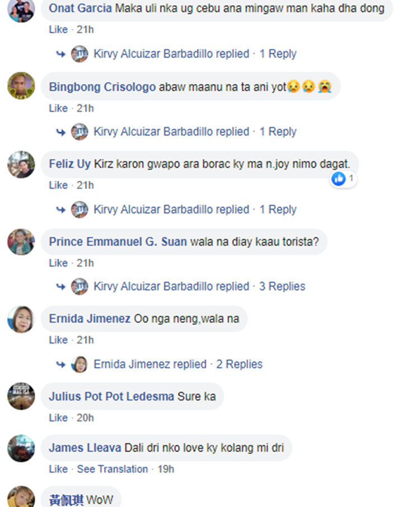Like Bingbong Crisologo's comment
The width and height of the screenshot is (420, 507).
pyautogui.click(x=58, y=109)
